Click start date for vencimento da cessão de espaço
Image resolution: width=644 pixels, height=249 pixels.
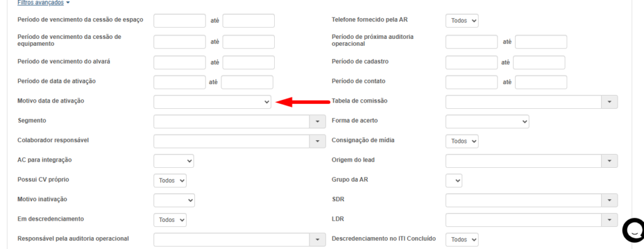[179, 21]
